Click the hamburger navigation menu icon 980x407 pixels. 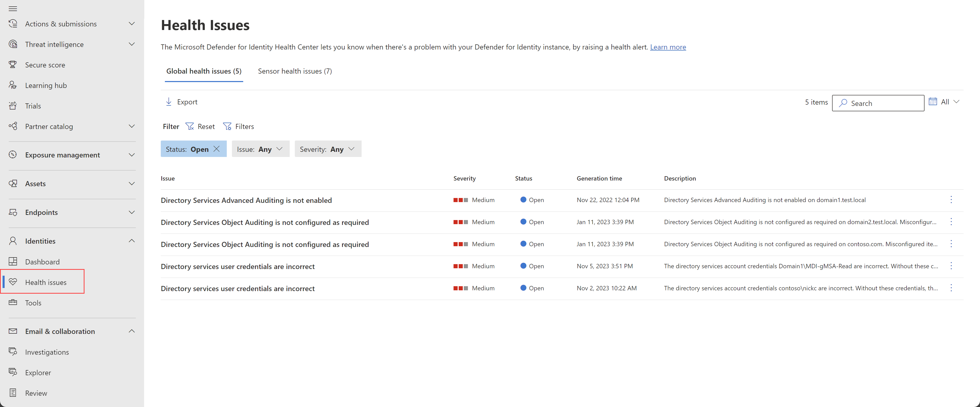13,8
